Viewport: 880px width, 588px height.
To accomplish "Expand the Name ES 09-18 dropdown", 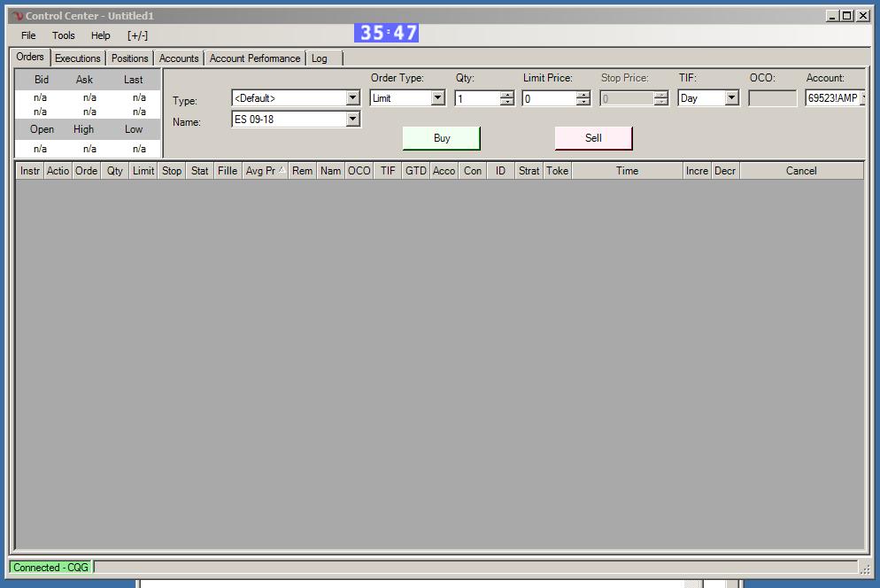I will click(x=352, y=119).
